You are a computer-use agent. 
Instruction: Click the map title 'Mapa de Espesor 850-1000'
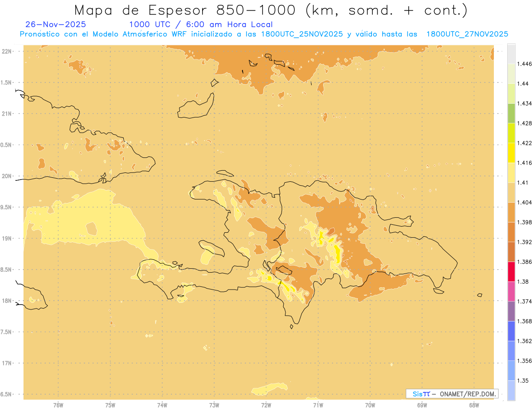pyautogui.click(x=188, y=10)
